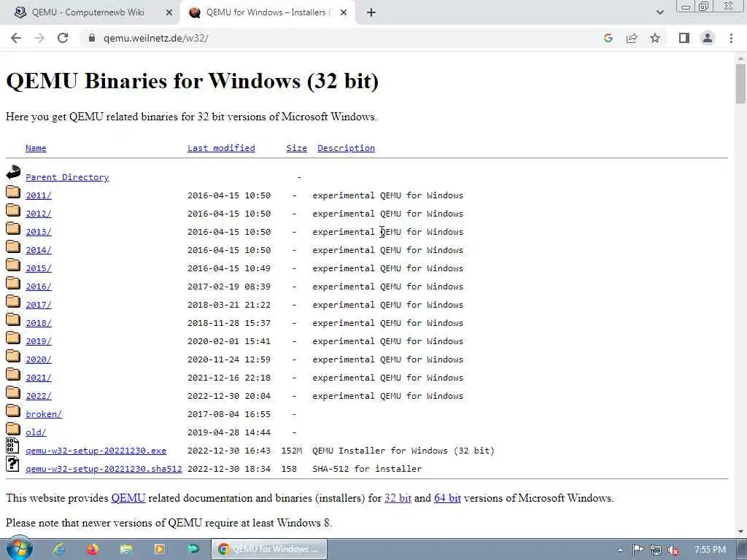
Task: Open the 2018/ folder link
Action: pos(38,323)
